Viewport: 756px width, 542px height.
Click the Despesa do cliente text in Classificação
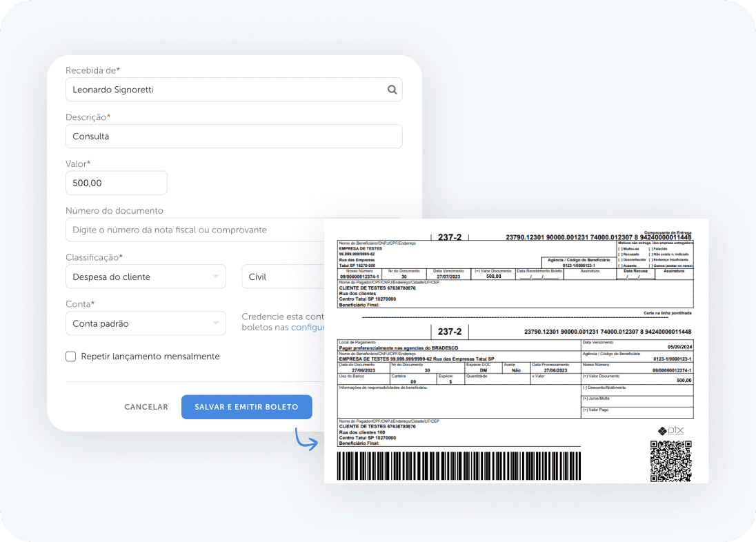tap(112, 277)
